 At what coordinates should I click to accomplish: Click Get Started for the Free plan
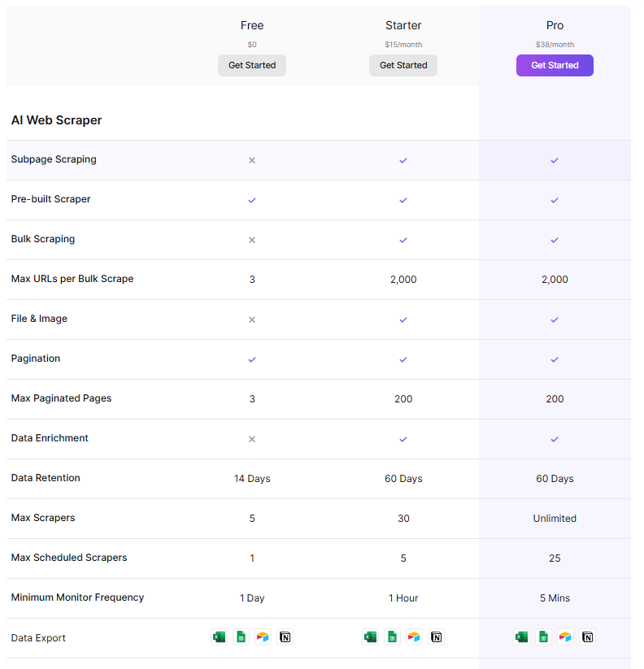[252, 65]
